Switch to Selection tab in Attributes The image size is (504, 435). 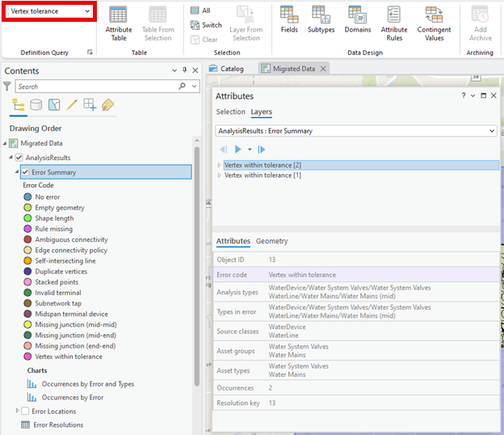coord(230,112)
